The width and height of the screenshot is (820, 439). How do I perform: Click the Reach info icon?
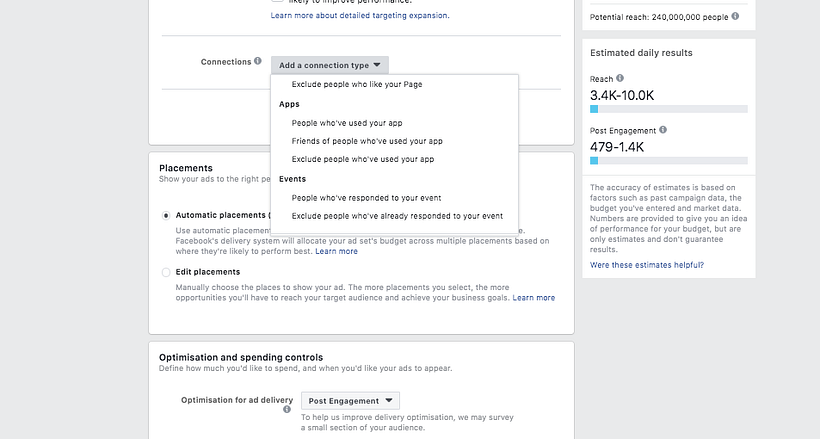(620, 78)
